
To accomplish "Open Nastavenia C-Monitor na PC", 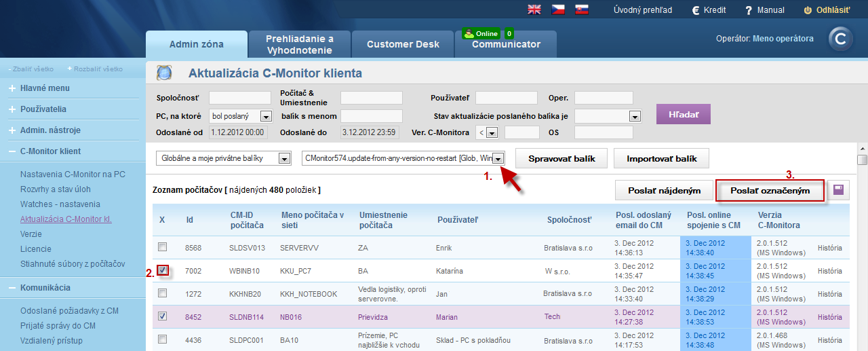I will [x=73, y=174].
